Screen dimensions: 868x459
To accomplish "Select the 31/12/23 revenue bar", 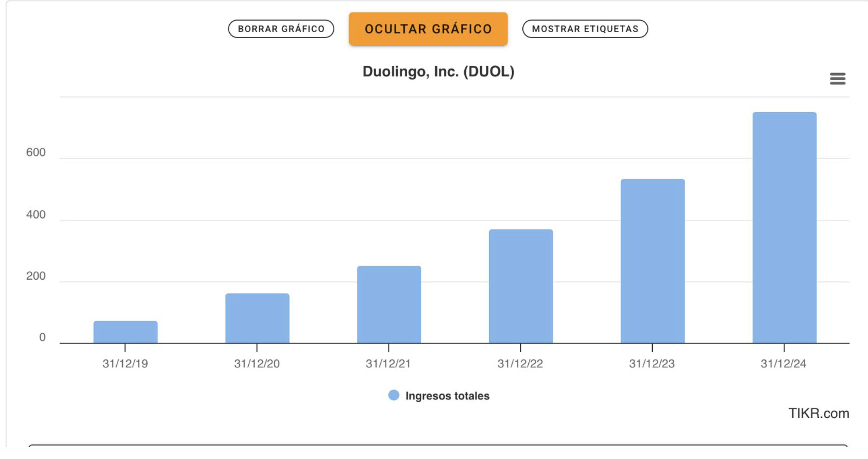I will coord(653,261).
